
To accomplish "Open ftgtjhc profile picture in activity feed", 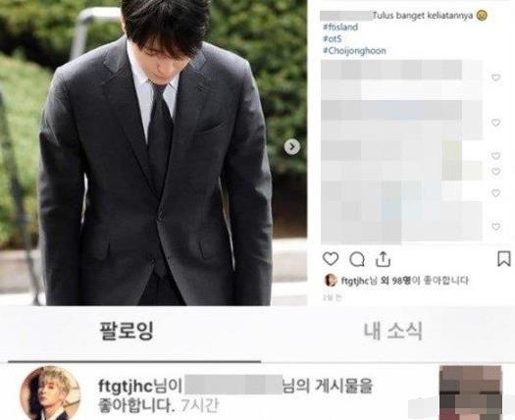I will (x=50, y=394).
